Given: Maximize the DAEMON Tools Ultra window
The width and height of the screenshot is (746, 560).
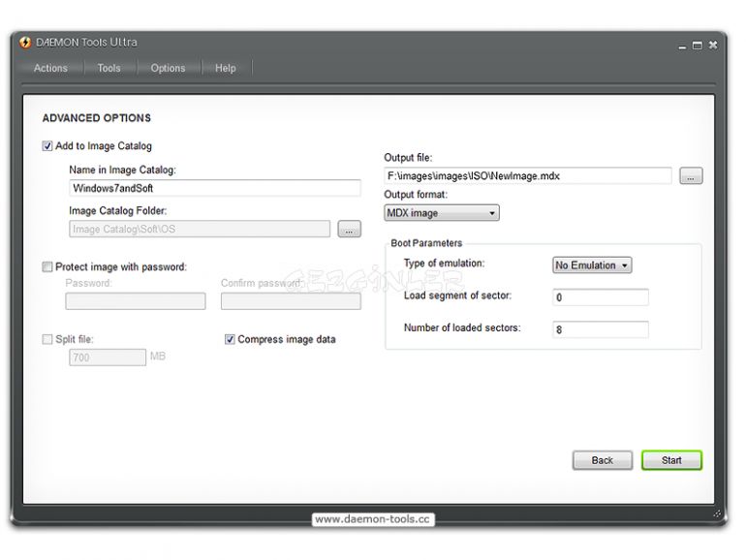Looking at the screenshot, I should 698,46.
